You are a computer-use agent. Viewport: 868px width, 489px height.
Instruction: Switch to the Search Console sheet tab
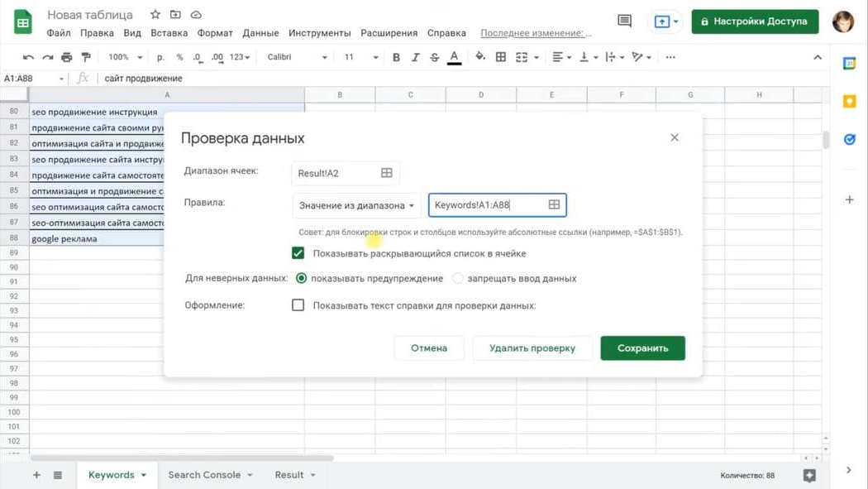(x=204, y=475)
